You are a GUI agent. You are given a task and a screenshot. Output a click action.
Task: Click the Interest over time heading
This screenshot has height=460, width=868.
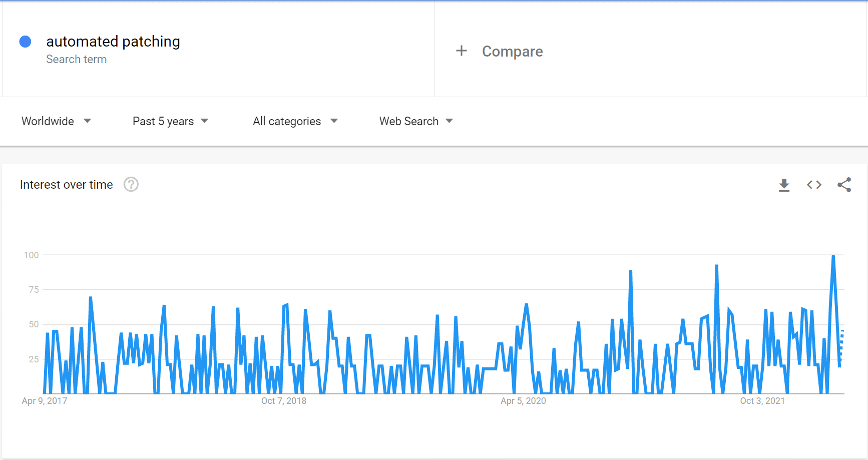click(67, 185)
